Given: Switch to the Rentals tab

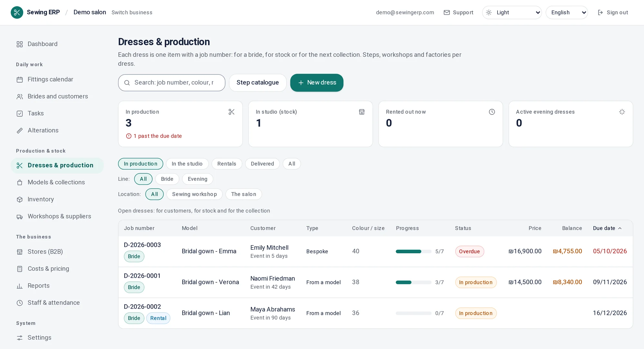Looking at the screenshot, I should 227,164.
